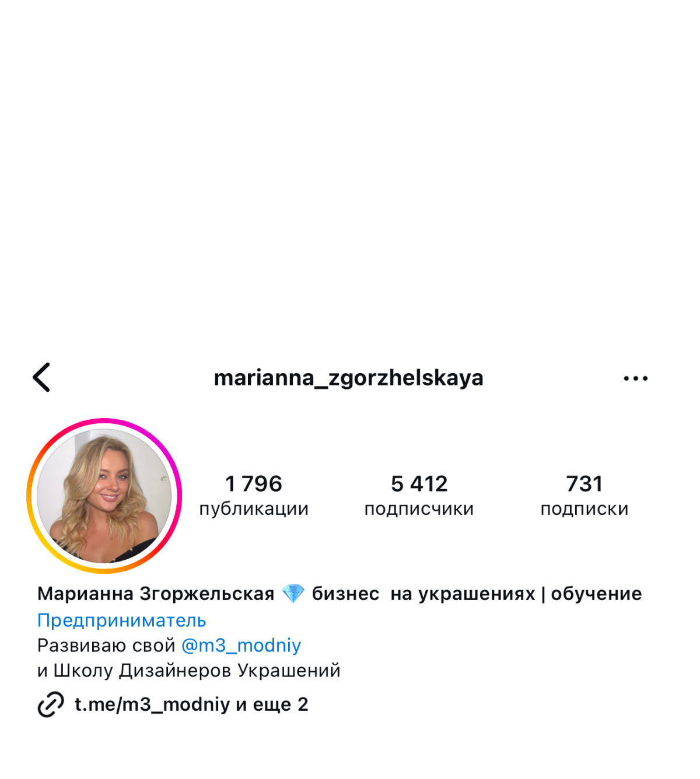This screenshot has width=700, height=779.
Task: Click the Предприниматель category link
Action: 122,620
